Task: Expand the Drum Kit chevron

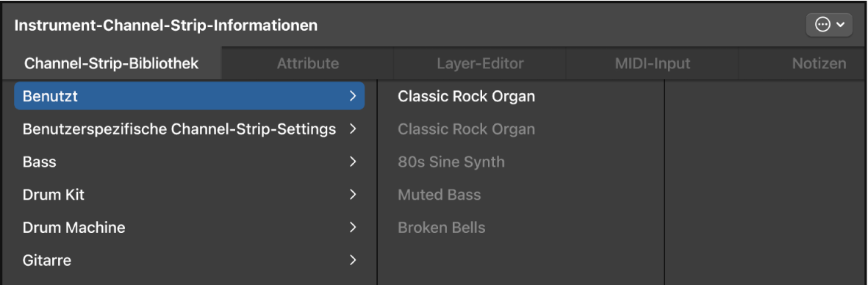Action: [353, 195]
